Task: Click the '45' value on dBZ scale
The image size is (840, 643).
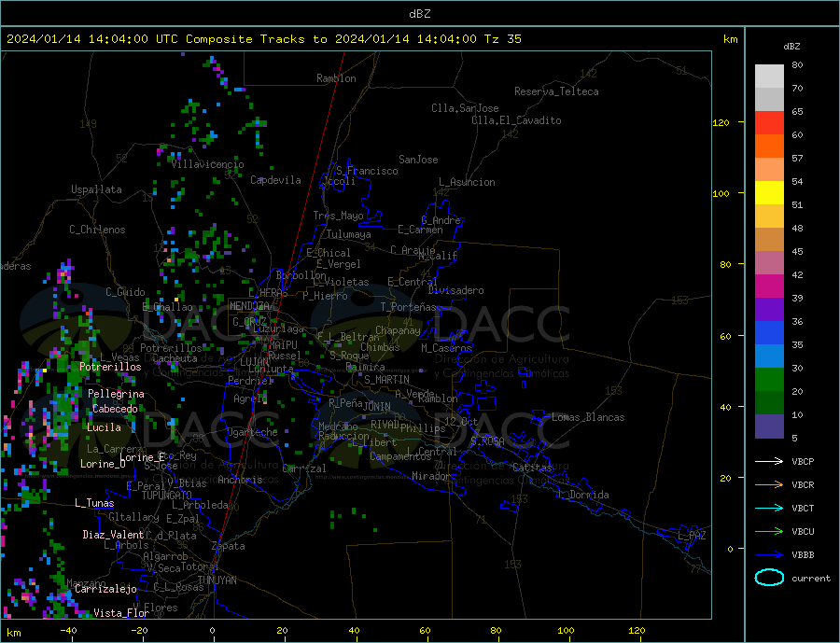Action: tap(797, 251)
